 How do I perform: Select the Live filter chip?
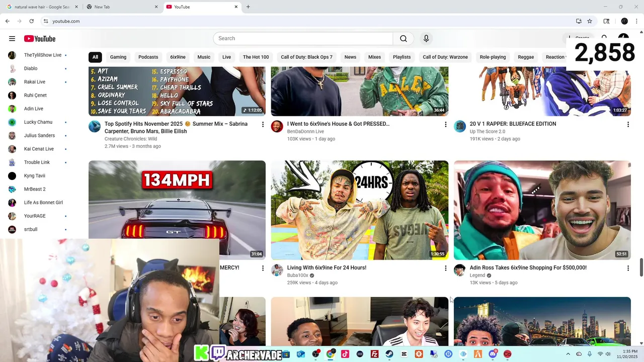click(x=227, y=57)
